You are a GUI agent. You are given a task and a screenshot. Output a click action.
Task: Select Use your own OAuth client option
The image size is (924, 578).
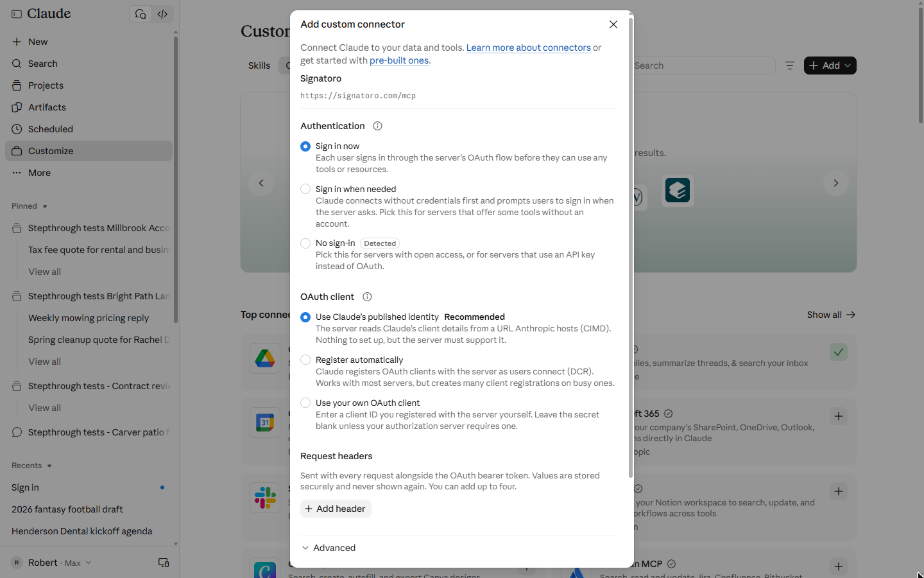(305, 403)
